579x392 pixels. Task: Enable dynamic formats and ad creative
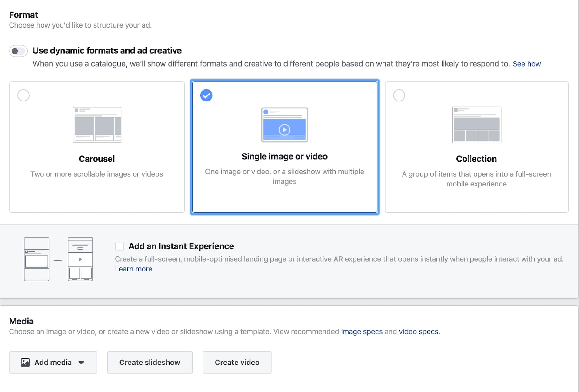[x=18, y=51]
